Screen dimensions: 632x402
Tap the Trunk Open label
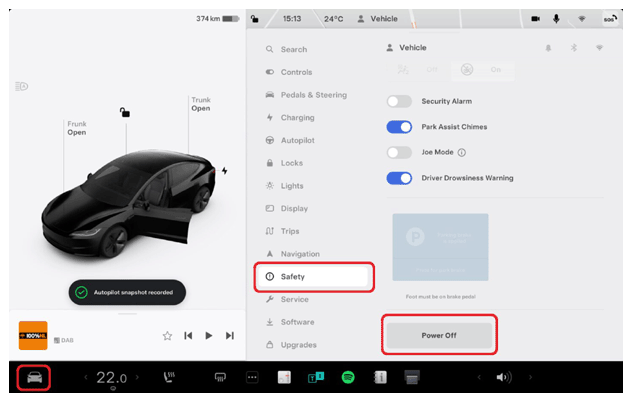pyautogui.click(x=201, y=104)
